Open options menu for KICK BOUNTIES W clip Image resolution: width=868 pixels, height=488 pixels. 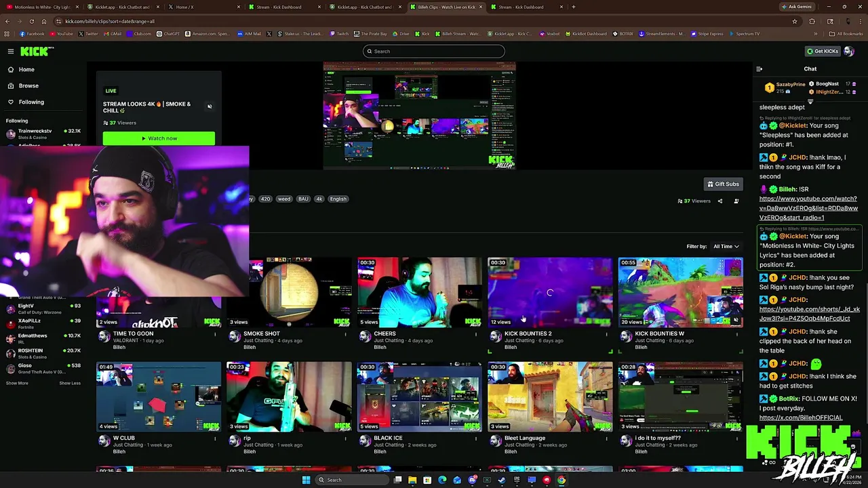[736, 333]
